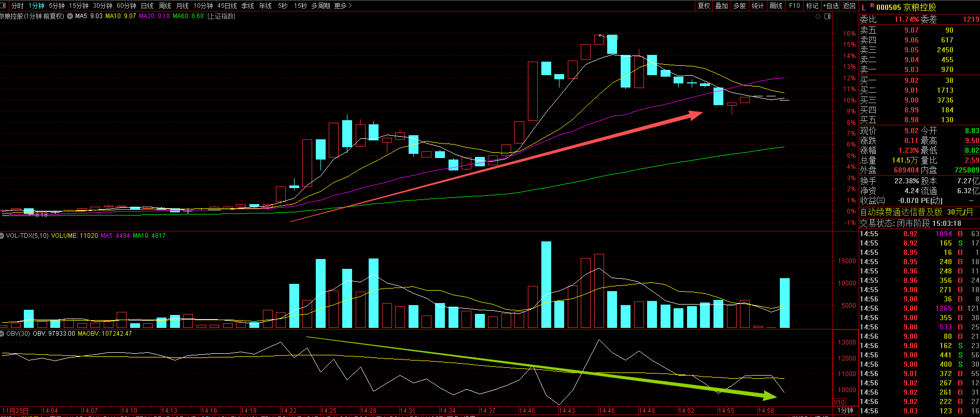Viewport: 980px width, 417px height.
Task: Open the 画线 drawing tool
Action: click(x=776, y=6)
